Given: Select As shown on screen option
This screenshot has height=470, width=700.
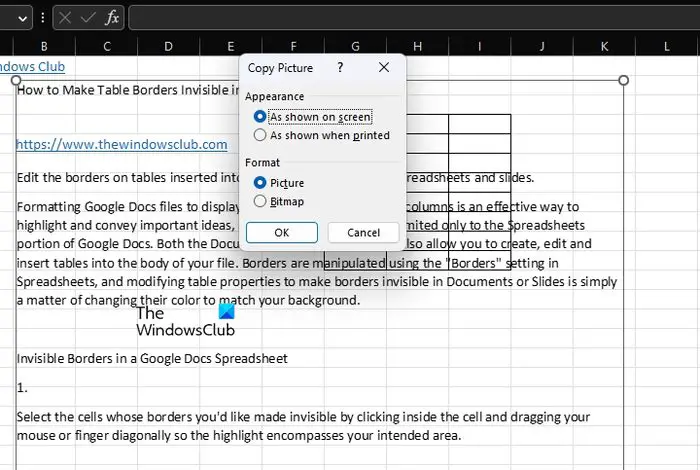Looking at the screenshot, I should 312,117.
